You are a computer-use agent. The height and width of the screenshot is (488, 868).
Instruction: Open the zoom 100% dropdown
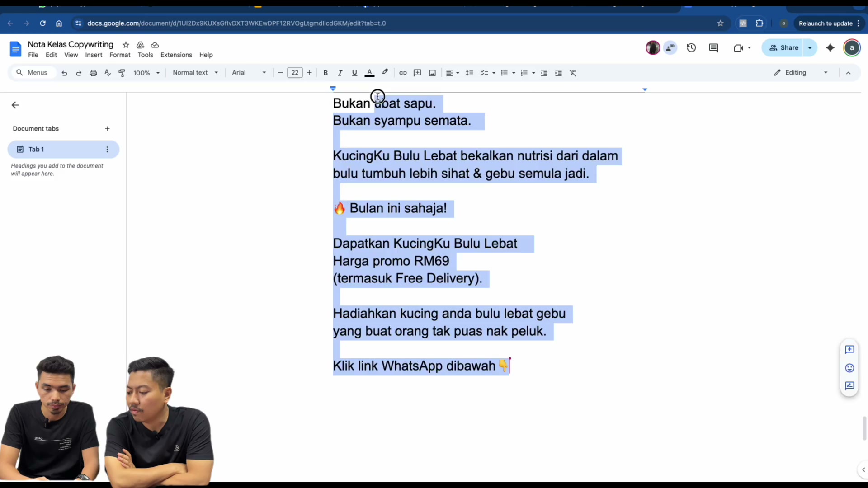(146, 73)
